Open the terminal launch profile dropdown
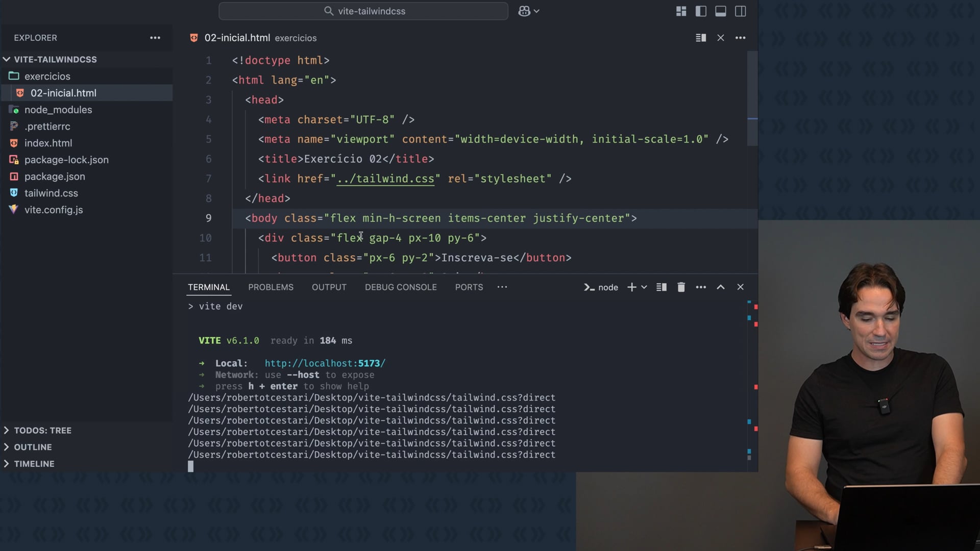Viewport: 980px width, 551px height. (x=644, y=287)
